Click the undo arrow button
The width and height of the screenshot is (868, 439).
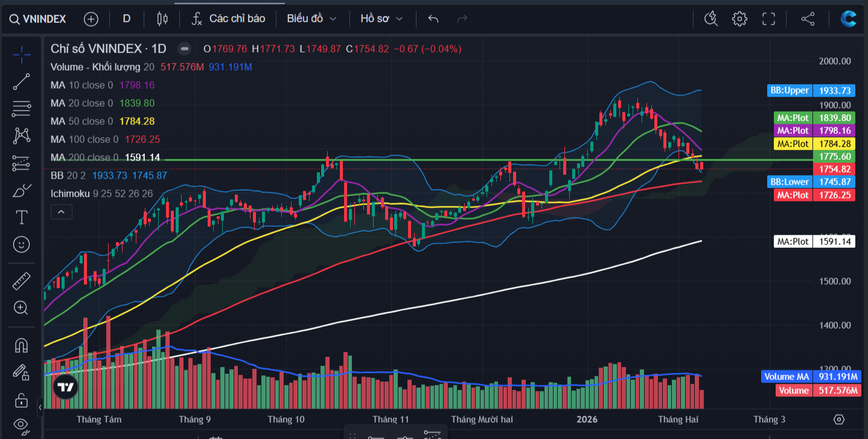tap(433, 19)
